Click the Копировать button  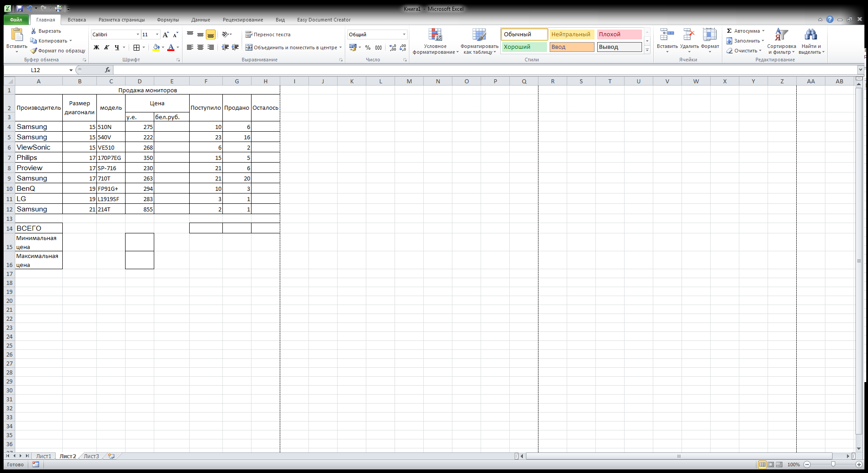(50, 41)
